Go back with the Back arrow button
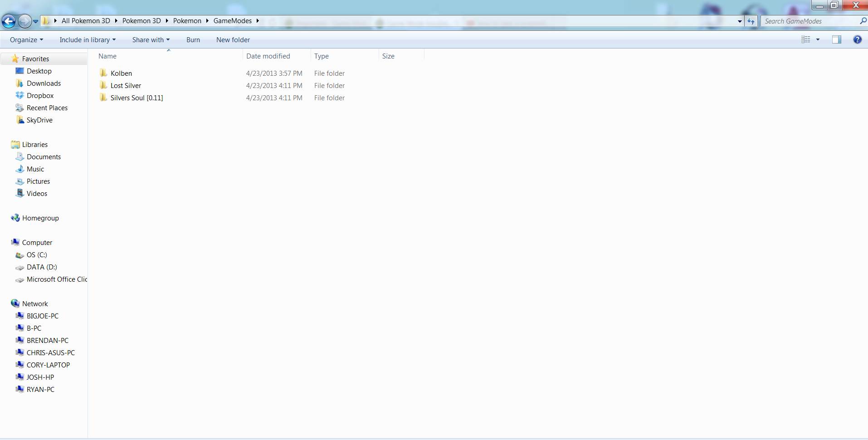The image size is (868, 440). [9, 21]
